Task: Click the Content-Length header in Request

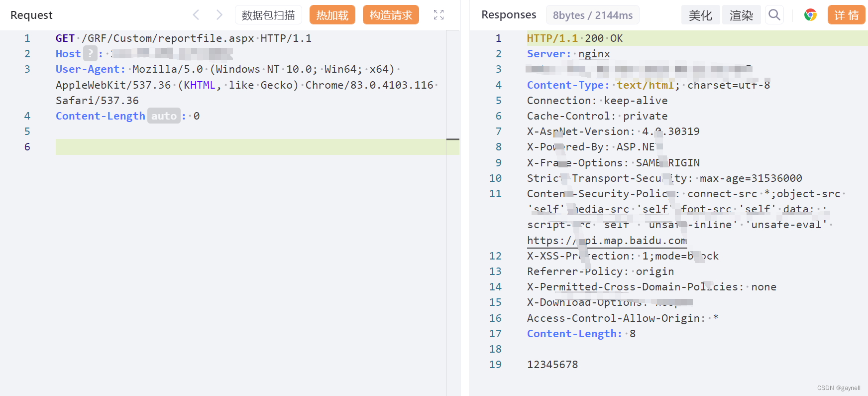Action: pyautogui.click(x=101, y=116)
